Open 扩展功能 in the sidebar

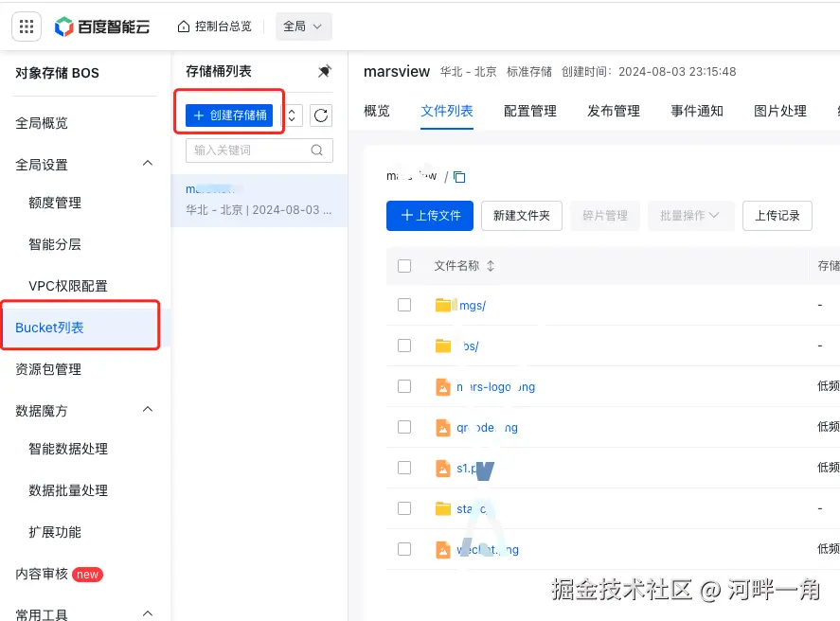(55, 532)
